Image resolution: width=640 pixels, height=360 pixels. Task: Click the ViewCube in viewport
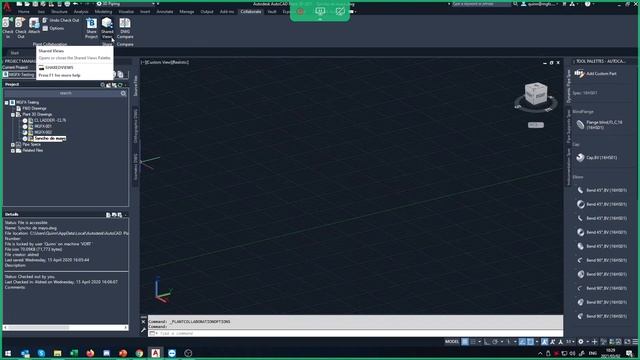click(x=536, y=94)
